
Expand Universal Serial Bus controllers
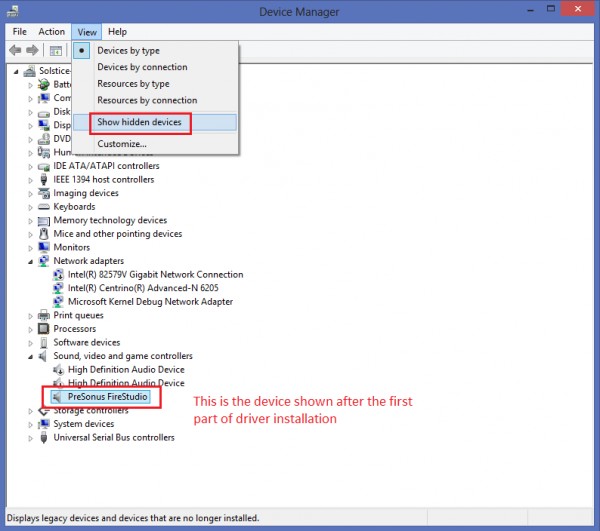click(x=30, y=438)
